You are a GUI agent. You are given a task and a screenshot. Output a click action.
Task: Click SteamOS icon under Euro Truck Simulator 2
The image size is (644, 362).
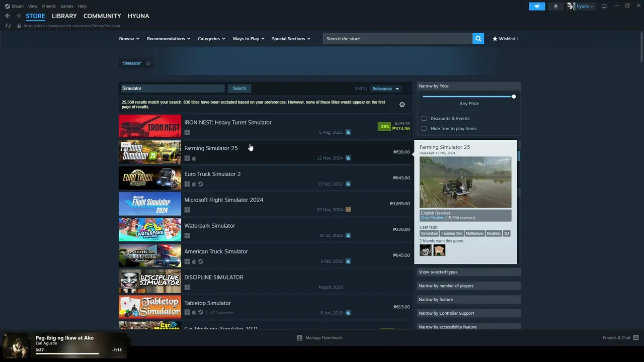200,184
